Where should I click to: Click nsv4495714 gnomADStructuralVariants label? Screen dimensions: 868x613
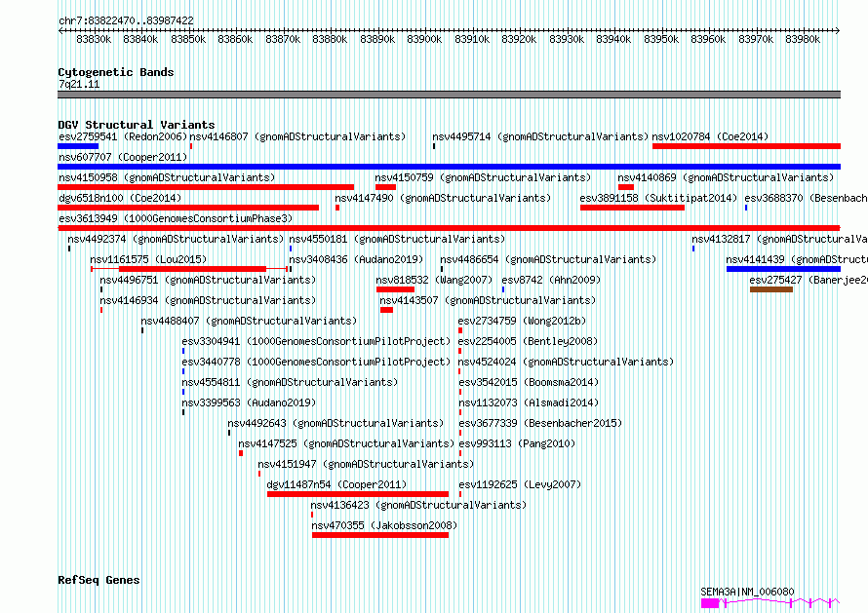tap(540, 136)
